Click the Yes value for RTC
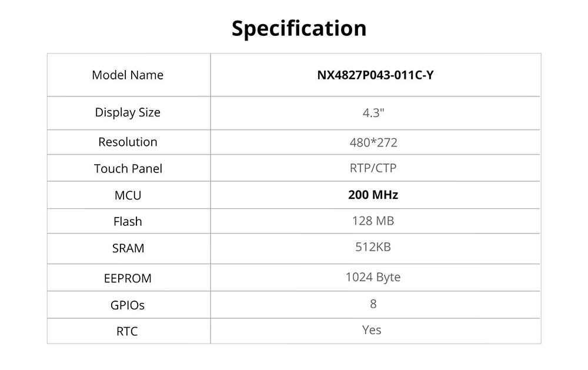Screen dimensions: 588x370 point(372,330)
